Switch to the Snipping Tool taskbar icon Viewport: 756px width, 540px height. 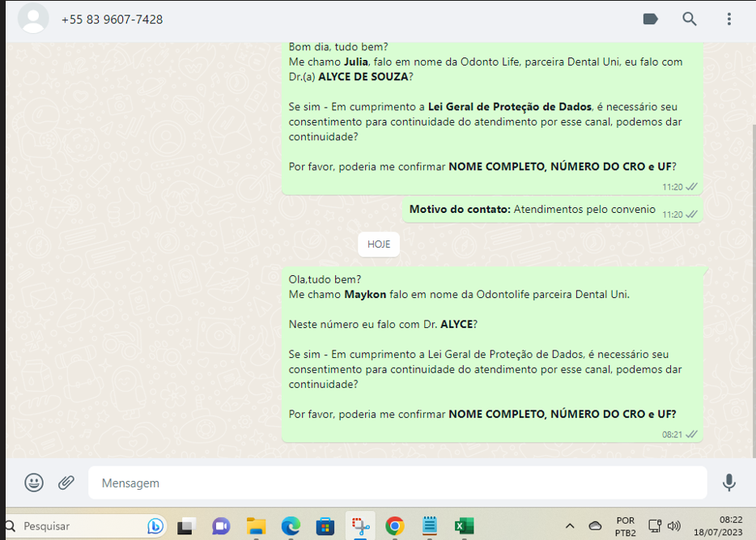(x=360, y=526)
